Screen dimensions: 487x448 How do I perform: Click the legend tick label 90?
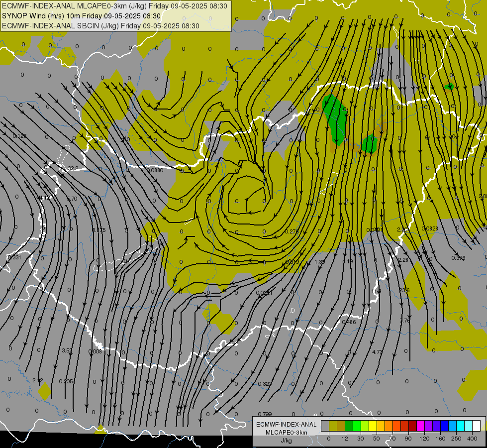(408, 439)
